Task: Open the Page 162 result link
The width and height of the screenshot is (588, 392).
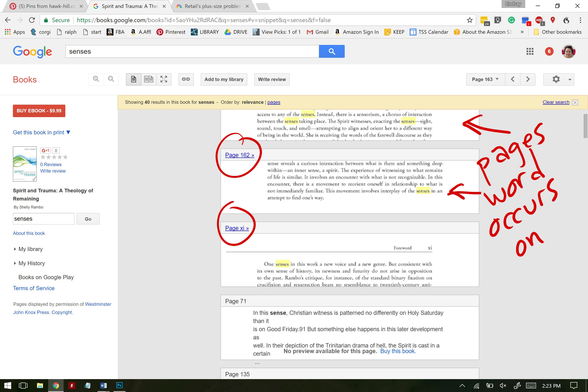Action: click(239, 155)
